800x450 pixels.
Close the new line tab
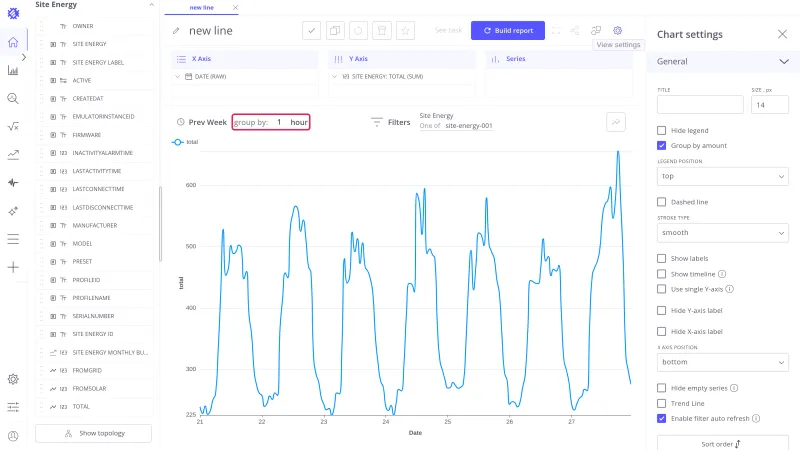pyautogui.click(x=235, y=8)
